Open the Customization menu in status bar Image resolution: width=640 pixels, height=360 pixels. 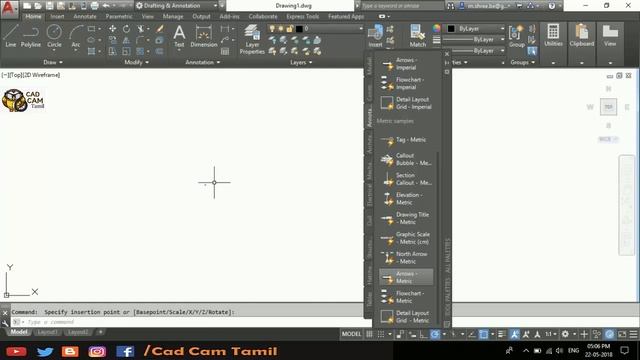pos(633,334)
